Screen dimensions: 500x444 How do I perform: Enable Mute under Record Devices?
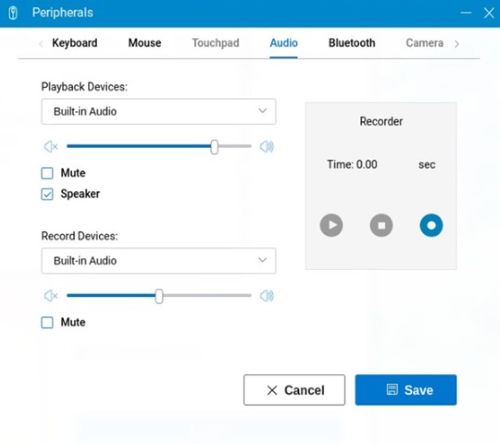click(47, 323)
